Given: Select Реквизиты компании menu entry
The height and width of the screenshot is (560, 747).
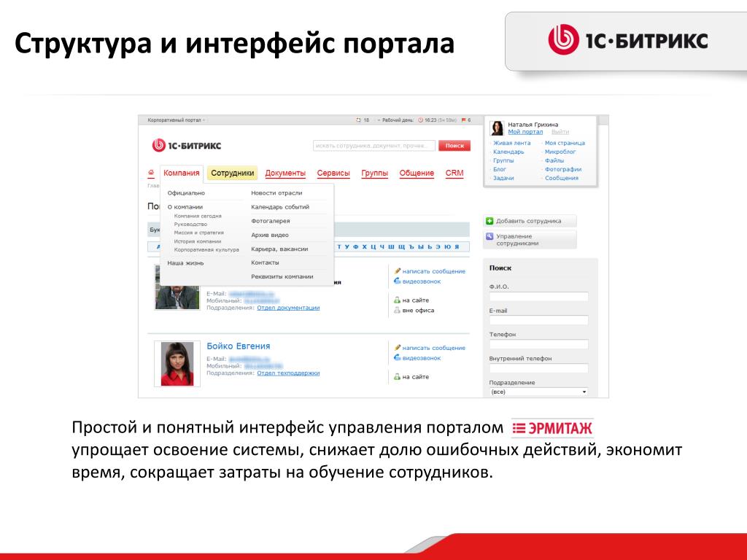Looking at the screenshot, I should (x=282, y=276).
